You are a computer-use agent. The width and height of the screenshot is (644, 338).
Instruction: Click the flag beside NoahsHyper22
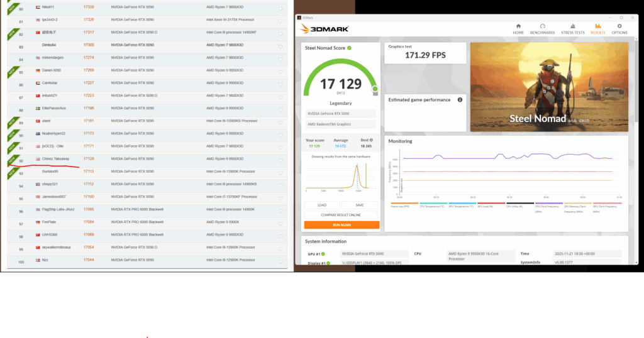pos(38,134)
